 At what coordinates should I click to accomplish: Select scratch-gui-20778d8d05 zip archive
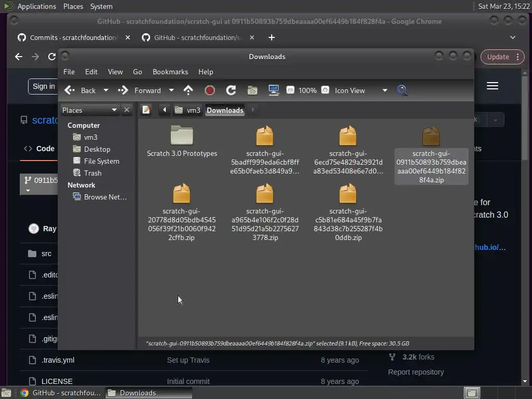pyautogui.click(x=181, y=212)
